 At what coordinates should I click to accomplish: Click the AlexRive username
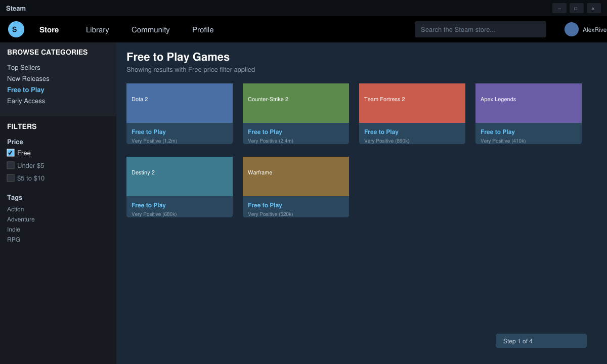coord(595,30)
